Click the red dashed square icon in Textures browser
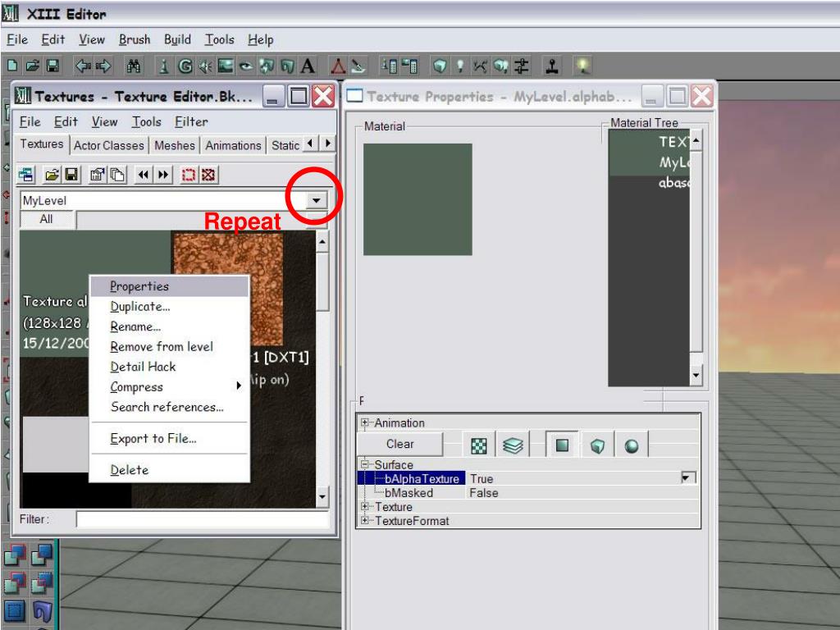840x630 pixels. click(x=188, y=175)
